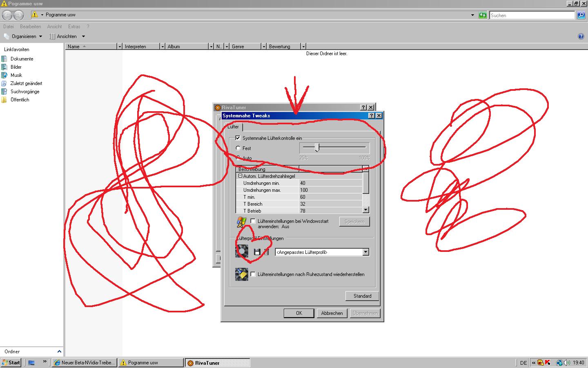Click the show desktop icon in the taskbar
Viewport: 588px width, 368px height.
pos(31,363)
